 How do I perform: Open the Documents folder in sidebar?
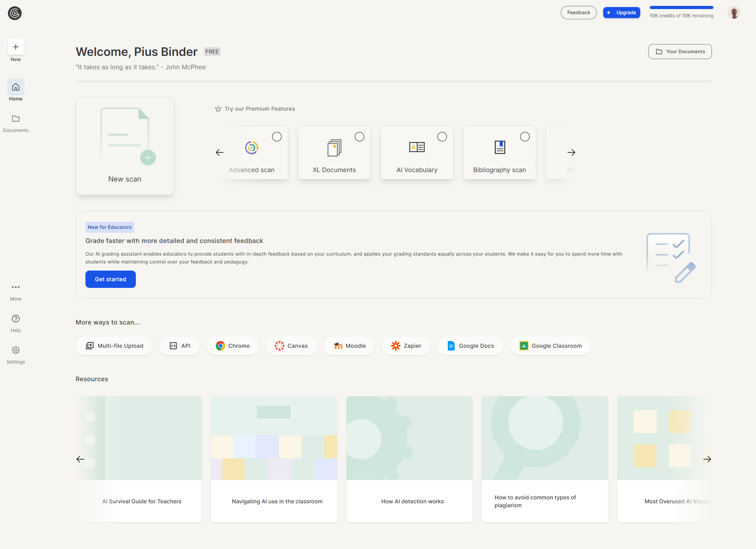16,119
